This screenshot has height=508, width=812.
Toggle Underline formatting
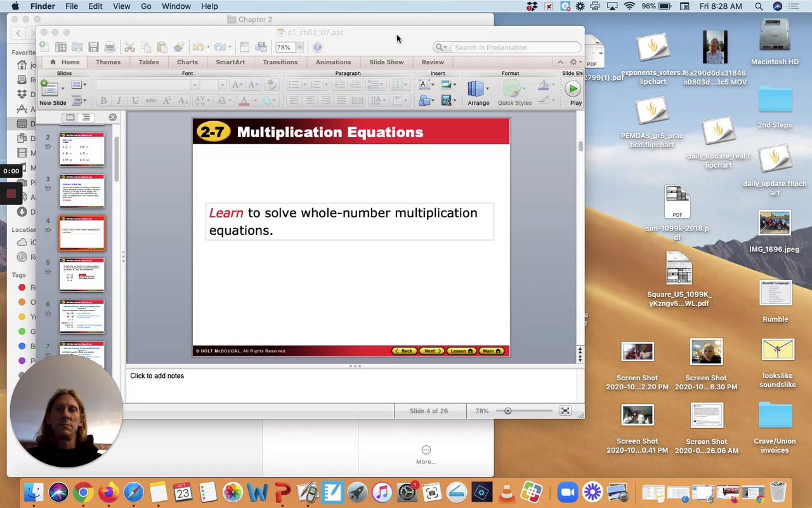(x=135, y=100)
